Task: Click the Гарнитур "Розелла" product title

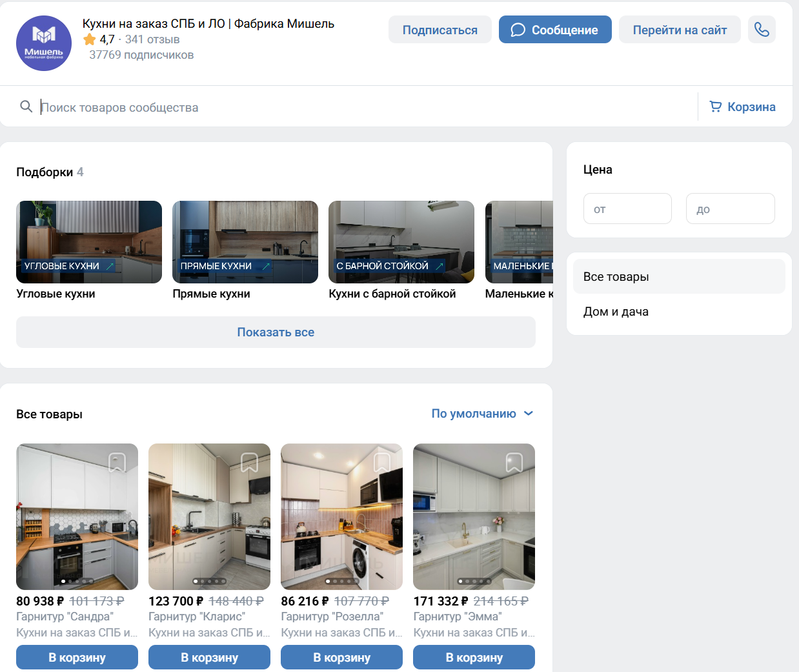Action: (332, 616)
